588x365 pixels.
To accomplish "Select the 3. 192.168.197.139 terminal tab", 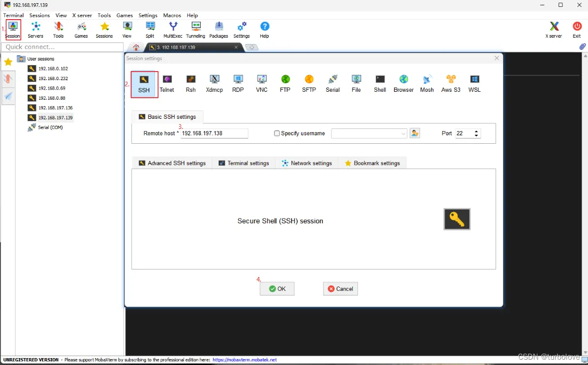I will pyautogui.click(x=193, y=47).
